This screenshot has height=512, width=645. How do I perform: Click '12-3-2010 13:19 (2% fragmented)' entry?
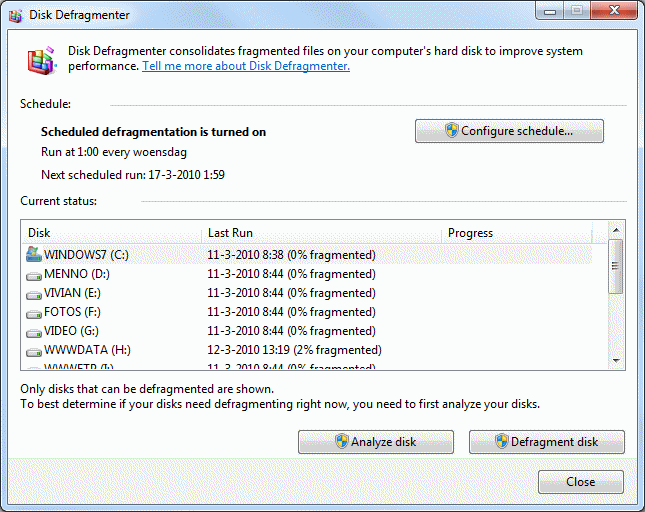coord(294,350)
